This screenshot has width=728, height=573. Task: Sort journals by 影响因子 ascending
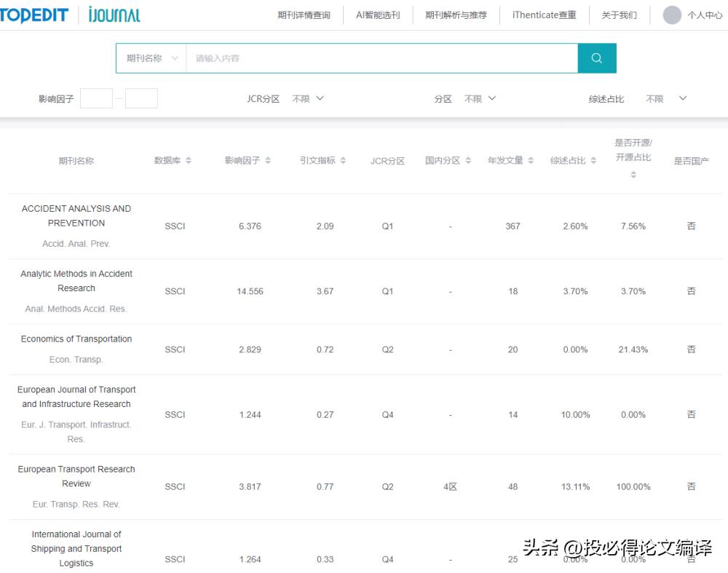pyautogui.click(x=266, y=161)
